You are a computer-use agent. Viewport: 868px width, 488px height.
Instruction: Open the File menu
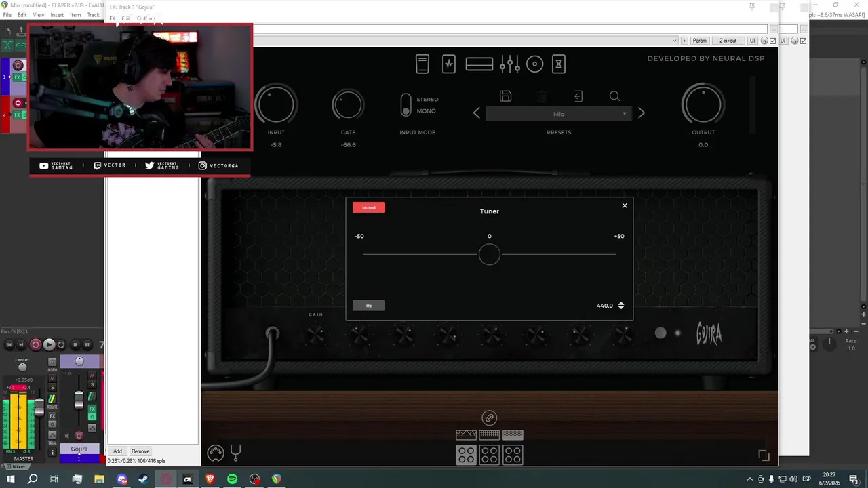coord(7,15)
